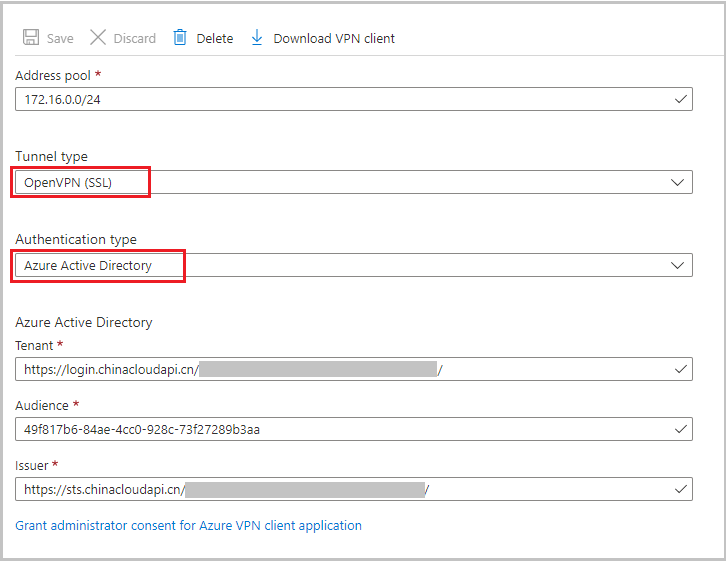The width and height of the screenshot is (726, 561).
Task: Focus the Issuer URL input field
Action: 354,489
